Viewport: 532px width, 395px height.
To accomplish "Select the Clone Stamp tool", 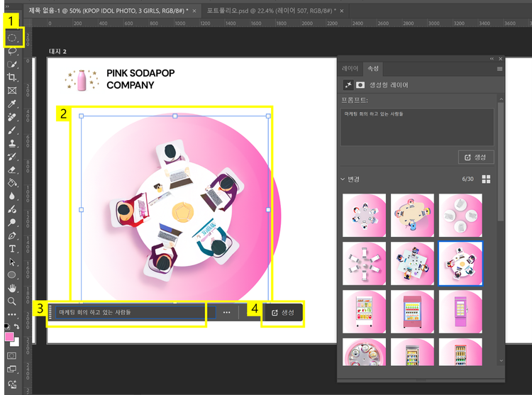I will [x=12, y=143].
